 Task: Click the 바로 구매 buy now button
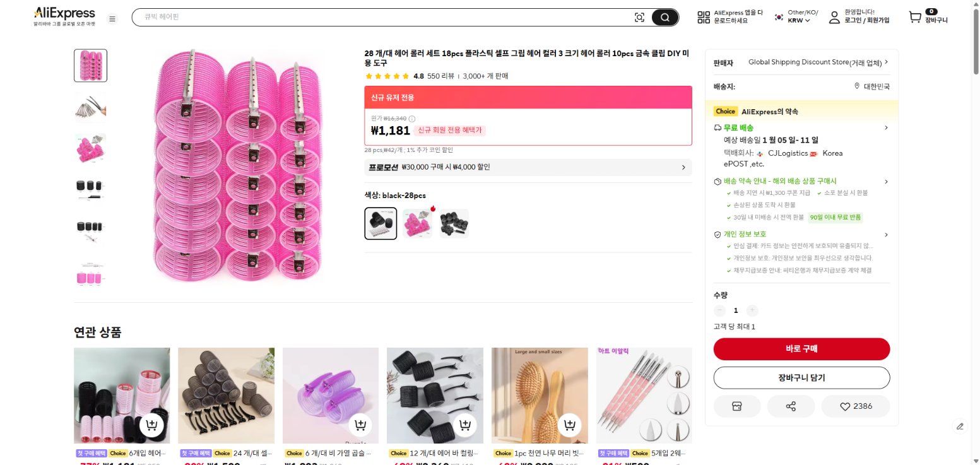[801, 349]
